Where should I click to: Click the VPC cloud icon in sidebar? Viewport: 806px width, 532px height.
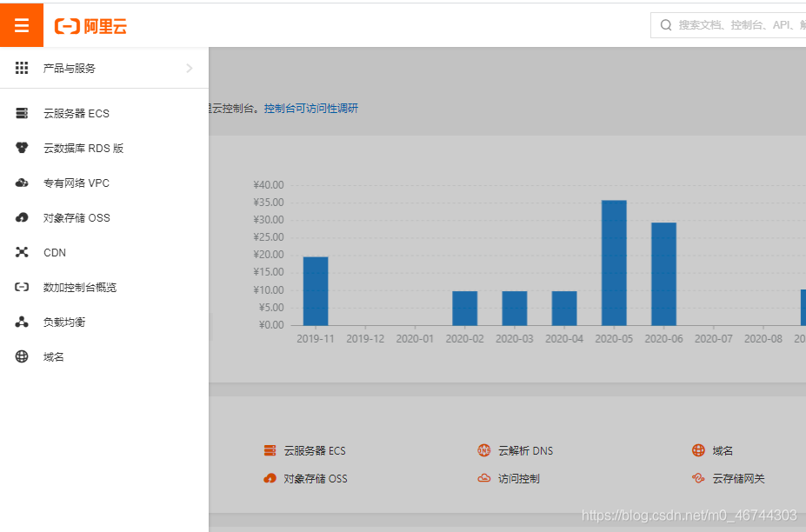pos(22,183)
